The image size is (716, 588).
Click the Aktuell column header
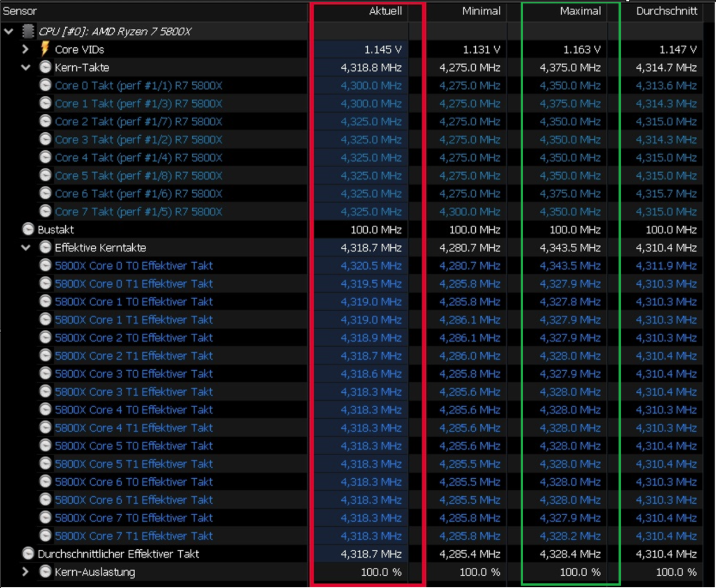point(386,11)
